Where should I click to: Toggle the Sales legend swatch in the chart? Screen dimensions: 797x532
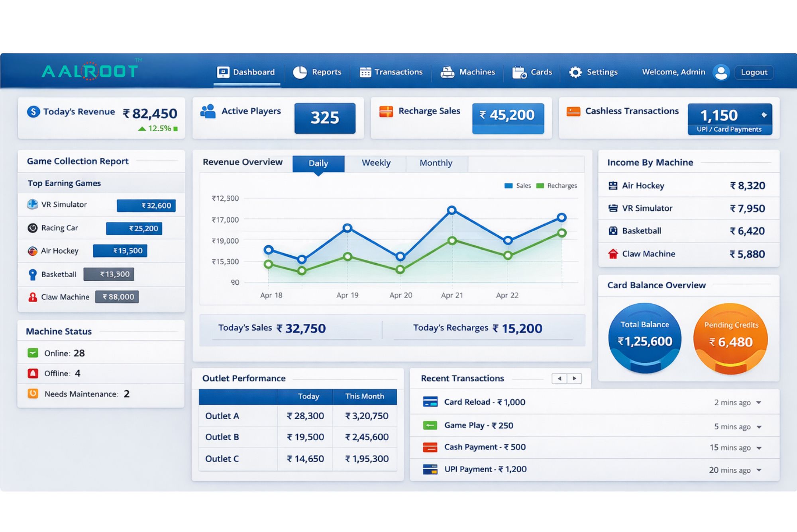[508, 186]
